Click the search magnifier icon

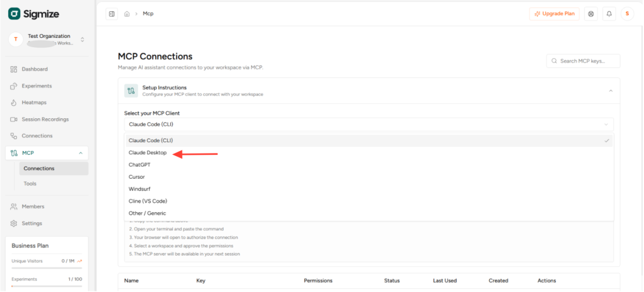pyautogui.click(x=555, y=61)
